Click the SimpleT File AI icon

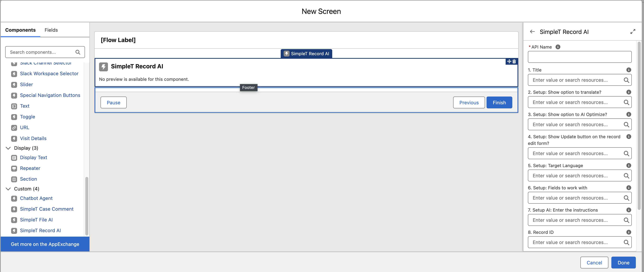pos(14,220)
